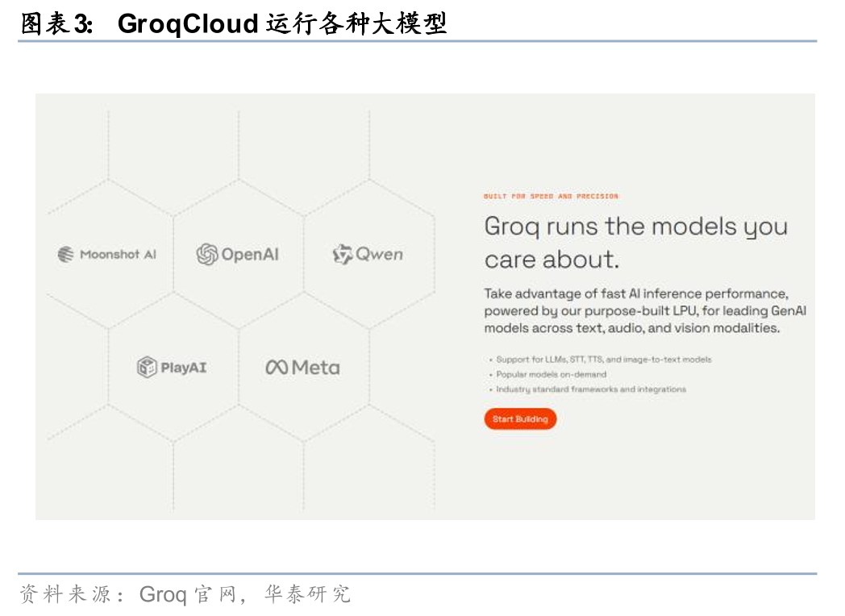The image size is (845, 616).
Task: Select the Meta name text
Action: click(x=315, y=368)
